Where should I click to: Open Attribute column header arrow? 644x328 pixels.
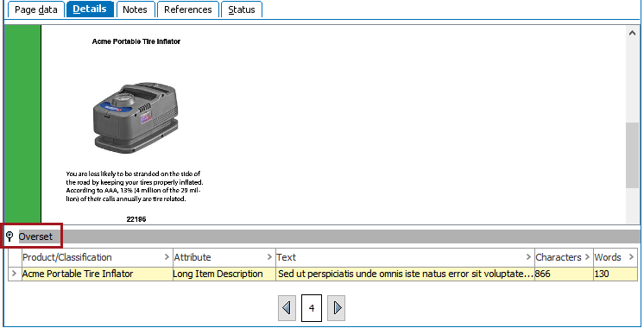269,257
